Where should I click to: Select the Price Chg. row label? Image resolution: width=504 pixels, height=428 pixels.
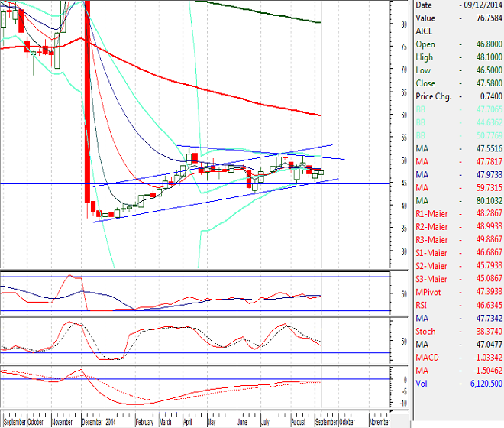tap(434, 96)
